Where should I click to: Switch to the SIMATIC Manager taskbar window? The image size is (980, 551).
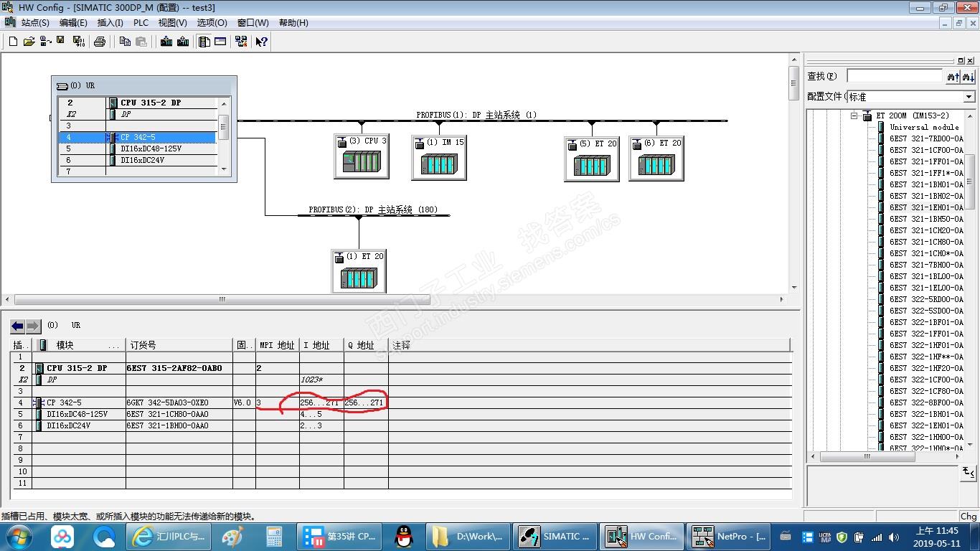click(556, 536)
